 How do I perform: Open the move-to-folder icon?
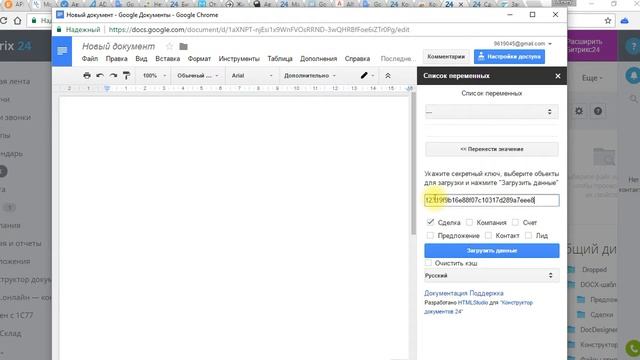[x=184, y=47]
